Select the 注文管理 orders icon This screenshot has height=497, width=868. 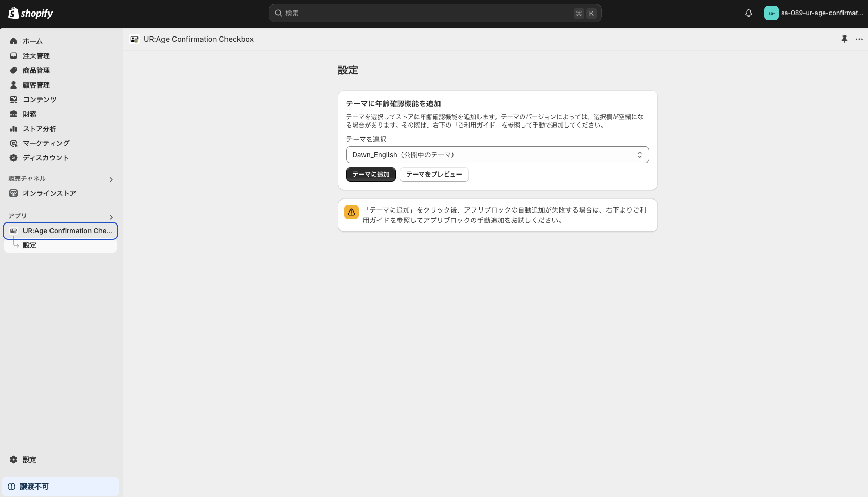tap(13, 56)
